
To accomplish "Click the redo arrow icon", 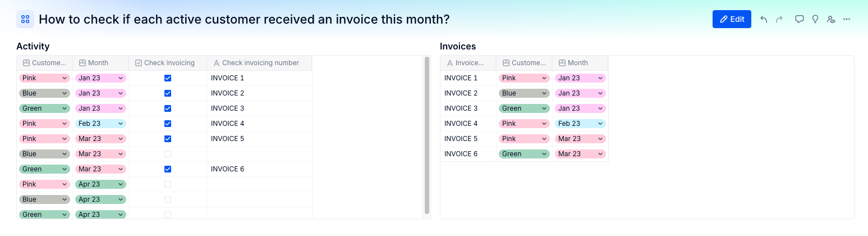I will (x=779, y=19).
